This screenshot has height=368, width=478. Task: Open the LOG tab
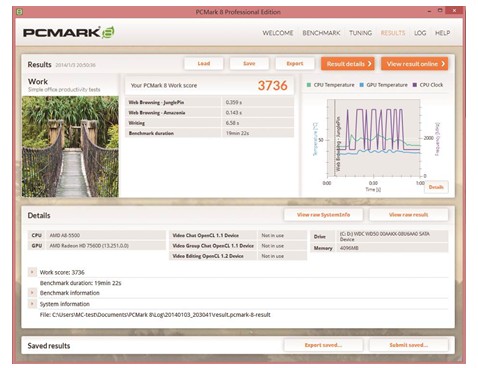420,33
